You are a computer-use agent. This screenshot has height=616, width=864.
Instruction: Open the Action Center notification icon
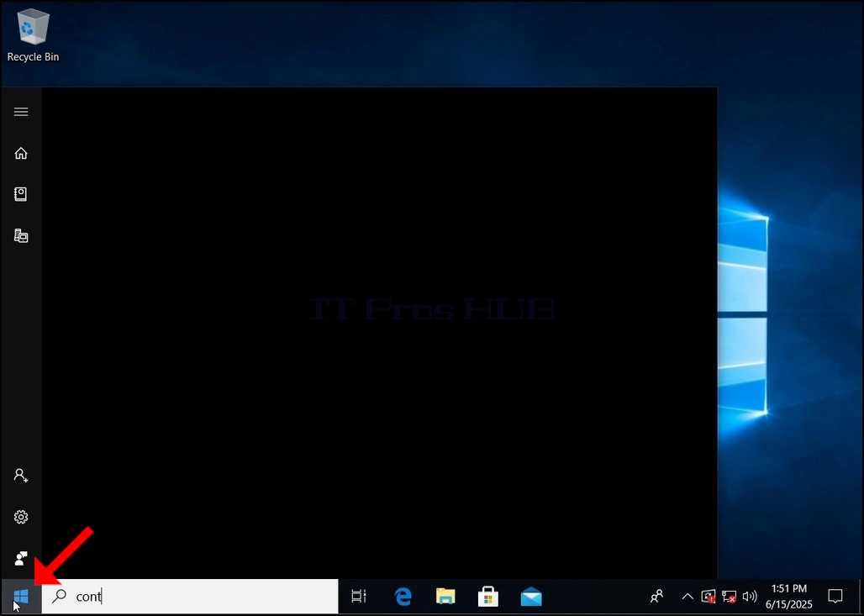click(835, 596)
